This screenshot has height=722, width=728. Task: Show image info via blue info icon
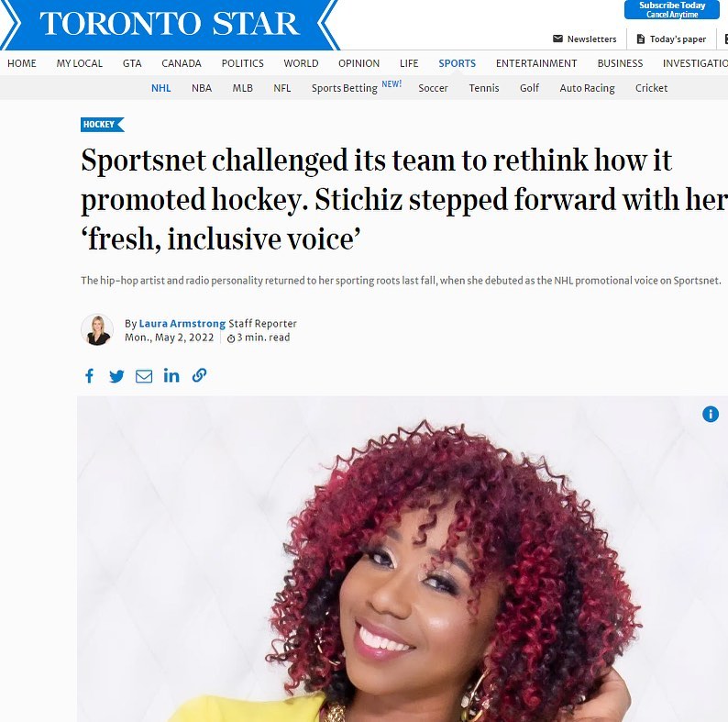[x=711, y=414]
